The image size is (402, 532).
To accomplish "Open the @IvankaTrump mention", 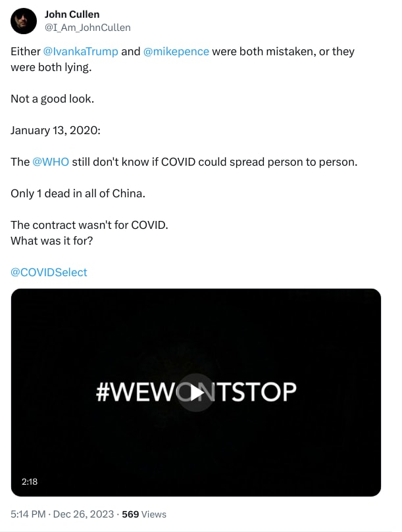I will 80,51.
